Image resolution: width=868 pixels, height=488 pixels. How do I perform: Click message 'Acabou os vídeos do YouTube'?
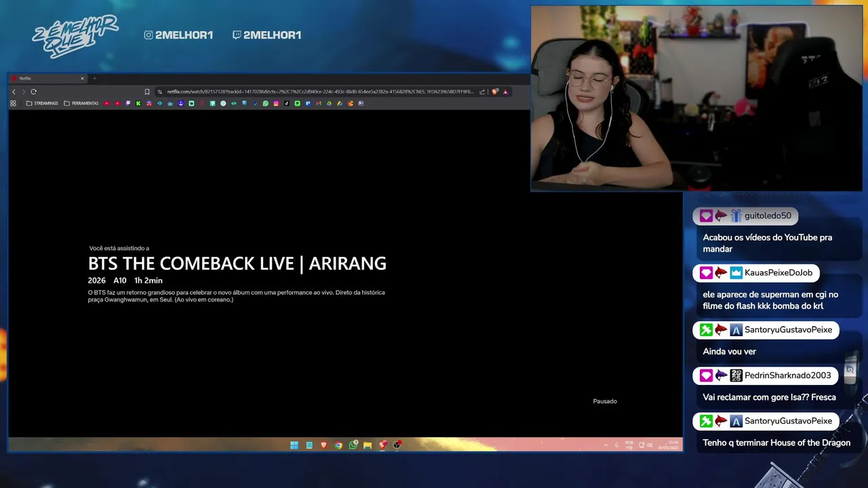[768, 243]
